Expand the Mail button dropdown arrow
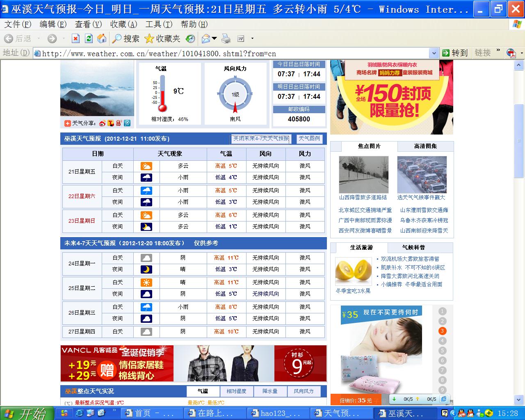 tap(215, 39)
